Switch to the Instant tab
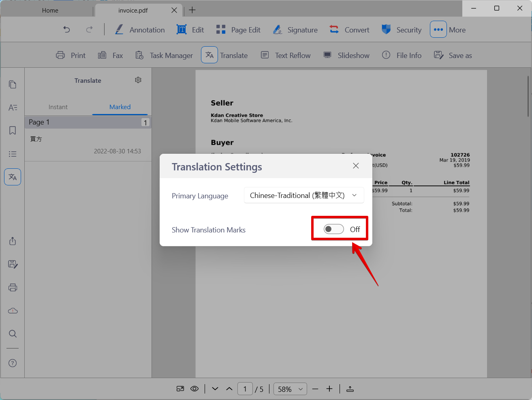Image resolution: width=532 pixels, height=400 pixels. pyautogui.click(x=58, y=107)
